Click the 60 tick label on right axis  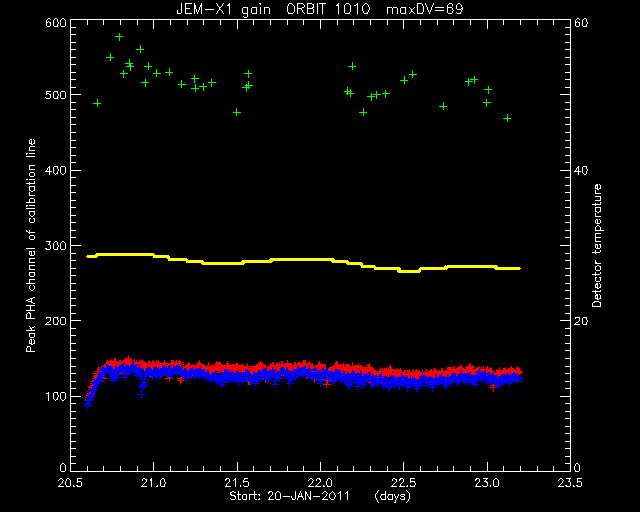(581, 22)
